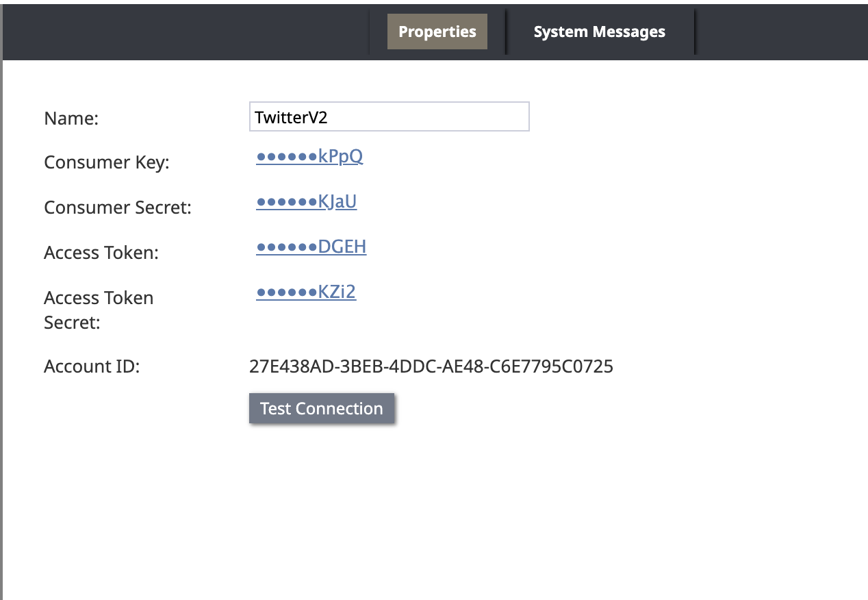Click the "Name:" label

72,118
